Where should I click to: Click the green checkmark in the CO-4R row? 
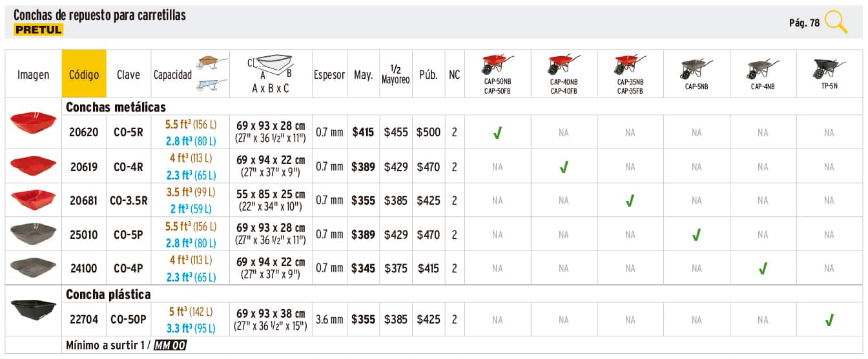564,167
